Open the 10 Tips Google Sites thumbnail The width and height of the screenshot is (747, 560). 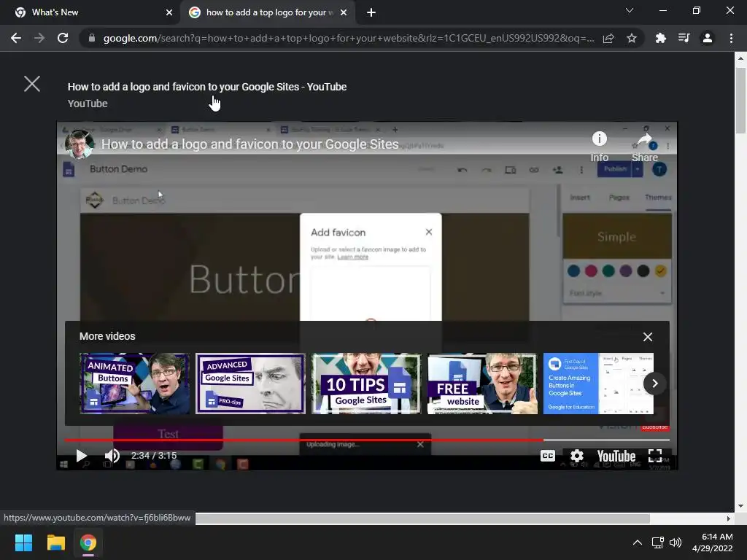point(366,384)
